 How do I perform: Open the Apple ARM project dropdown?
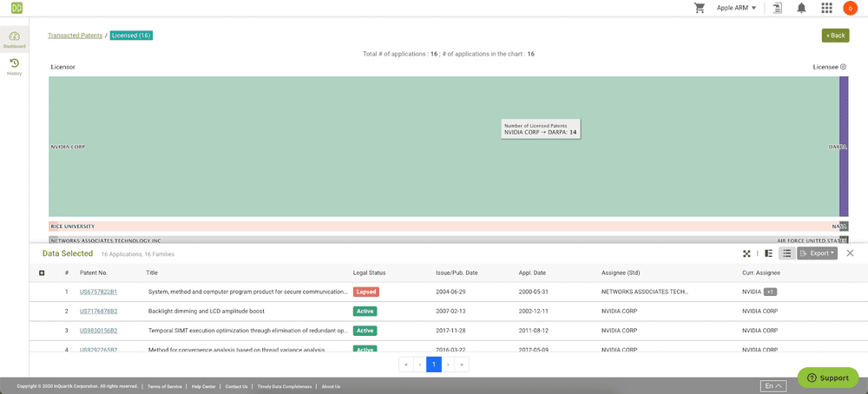[x=736, y=8]
